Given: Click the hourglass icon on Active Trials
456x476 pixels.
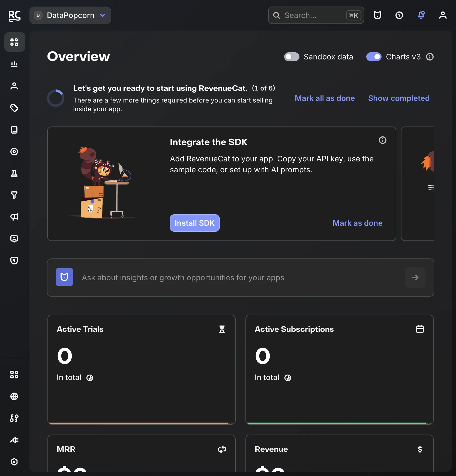Looking at the screenshot, I should click(x=222, y=329).
